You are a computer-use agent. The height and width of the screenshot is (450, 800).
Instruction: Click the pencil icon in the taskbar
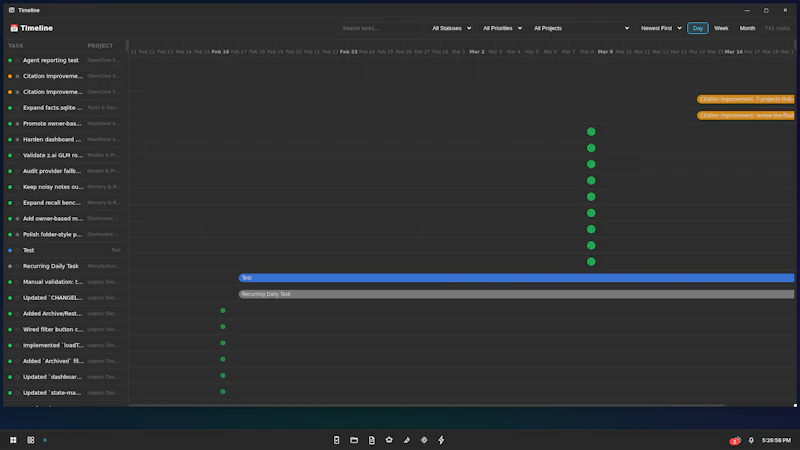point(407,440)
